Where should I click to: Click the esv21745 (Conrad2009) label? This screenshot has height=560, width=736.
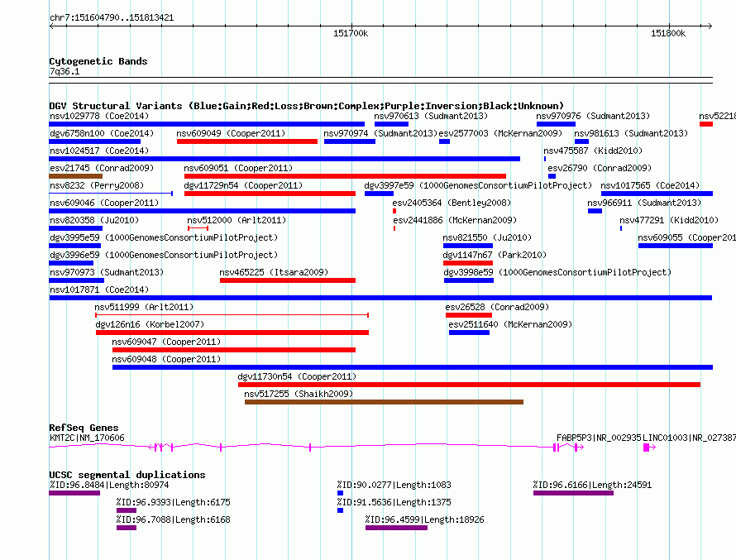102,168
